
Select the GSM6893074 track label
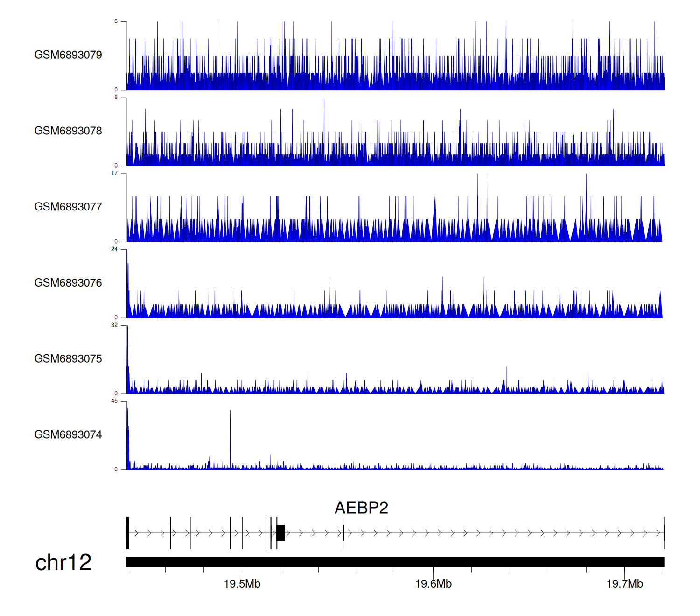pos(68,435)
